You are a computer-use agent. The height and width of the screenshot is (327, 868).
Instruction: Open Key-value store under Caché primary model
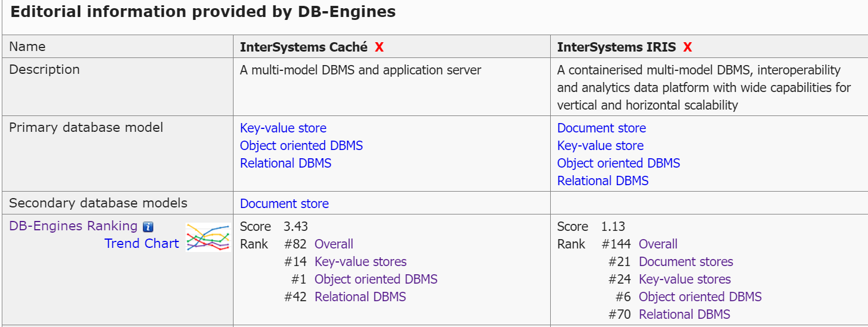click(x=283, y=128)
